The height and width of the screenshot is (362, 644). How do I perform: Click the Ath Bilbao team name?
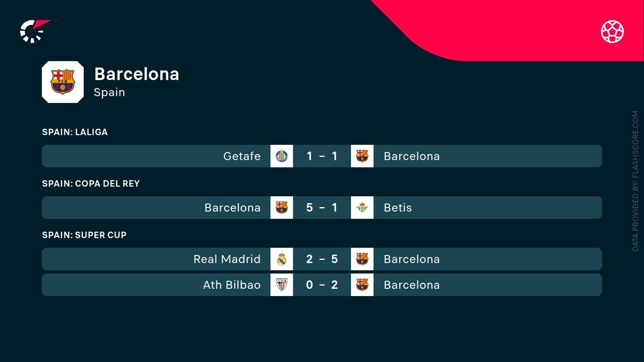[232, 285]
